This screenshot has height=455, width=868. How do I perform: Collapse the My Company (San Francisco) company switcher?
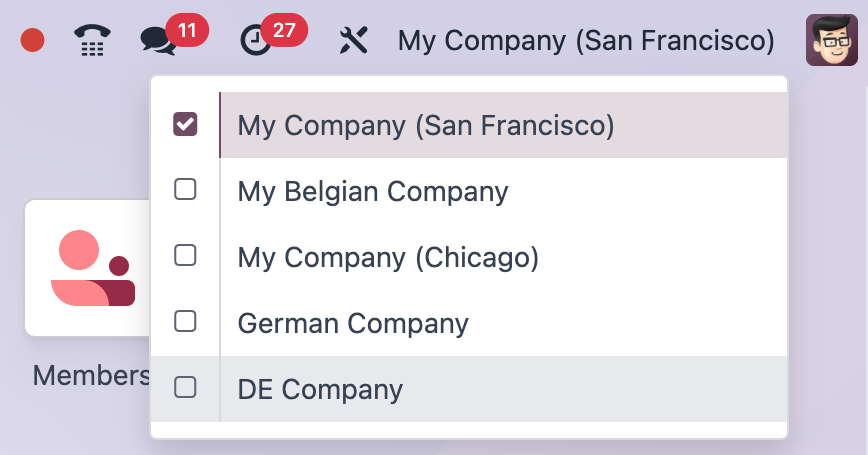[586, 40]
